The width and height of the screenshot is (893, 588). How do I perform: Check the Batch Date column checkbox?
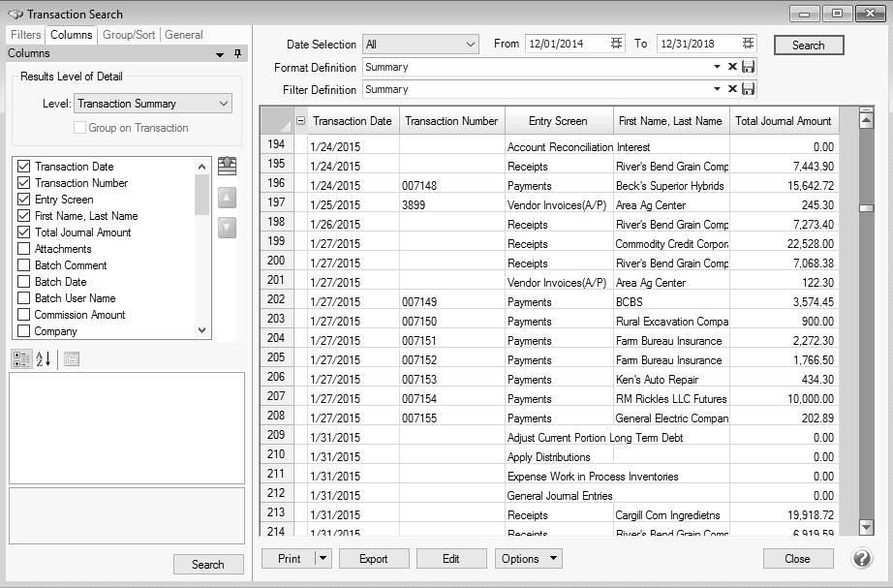click(x=24, y=282)
